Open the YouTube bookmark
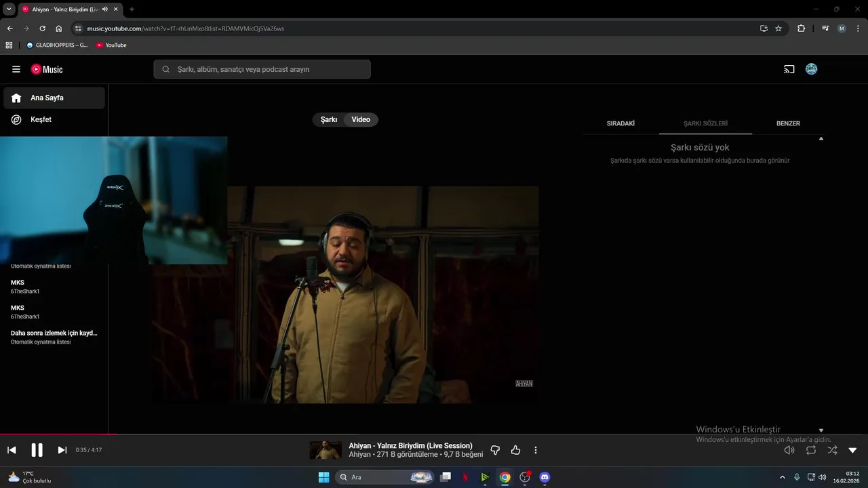Image resolution: width=868 pixels, height=488 pixels. click(x=111, y=45)
